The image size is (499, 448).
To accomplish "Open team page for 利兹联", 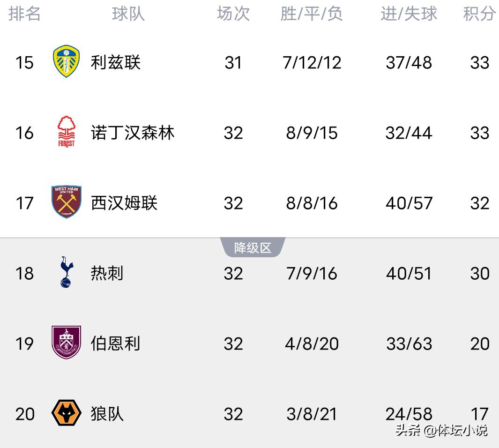I will click(x=116, y=62).
